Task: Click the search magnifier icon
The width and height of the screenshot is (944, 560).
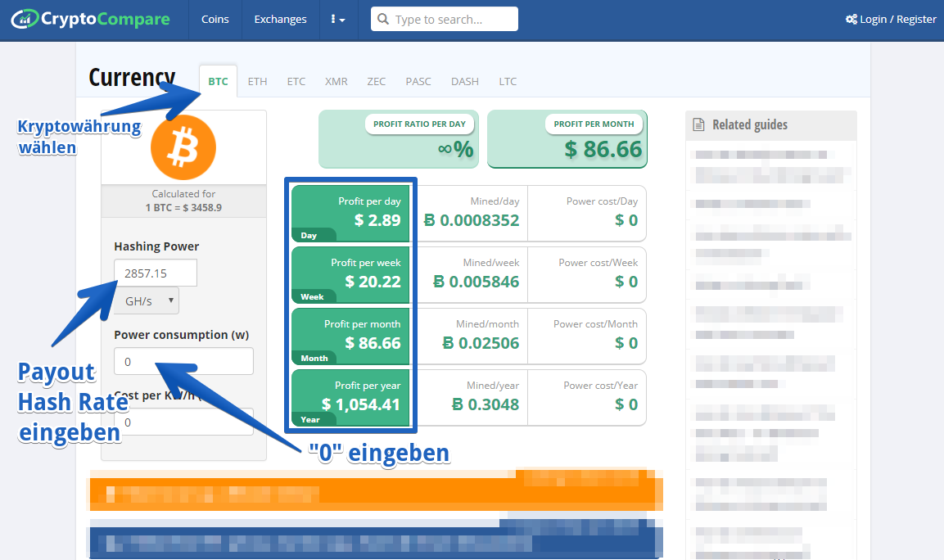Action: click(383, 20)
